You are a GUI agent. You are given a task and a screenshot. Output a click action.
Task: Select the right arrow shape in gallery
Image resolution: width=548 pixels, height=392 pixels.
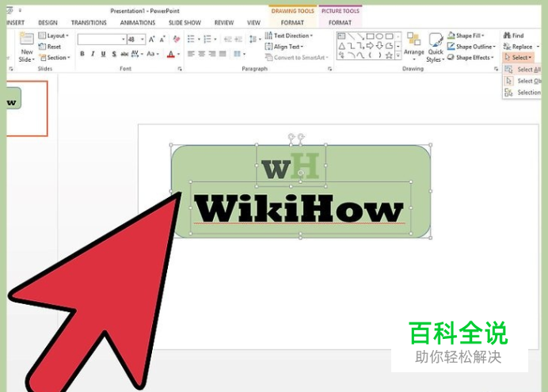tap(370, 46)
